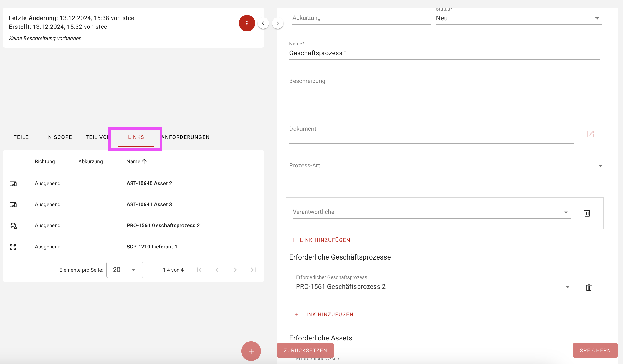Click the right chevron panel expand button
Image resolution: width=623 pixels, height=364 pixels.
278,23
